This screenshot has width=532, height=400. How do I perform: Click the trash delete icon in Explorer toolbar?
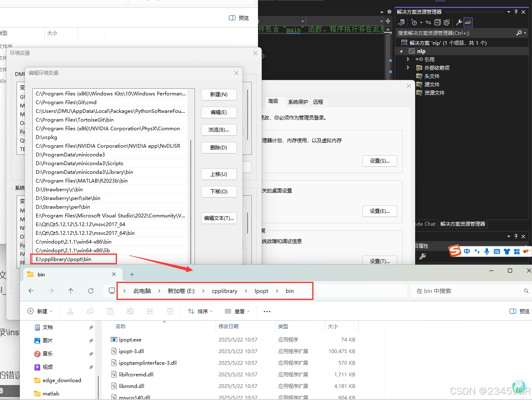170,311
